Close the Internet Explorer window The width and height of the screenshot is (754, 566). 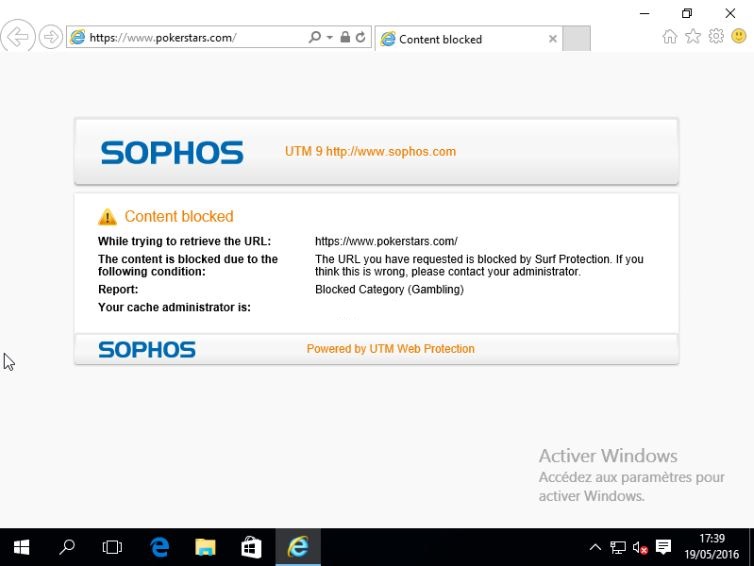[730, 13]
